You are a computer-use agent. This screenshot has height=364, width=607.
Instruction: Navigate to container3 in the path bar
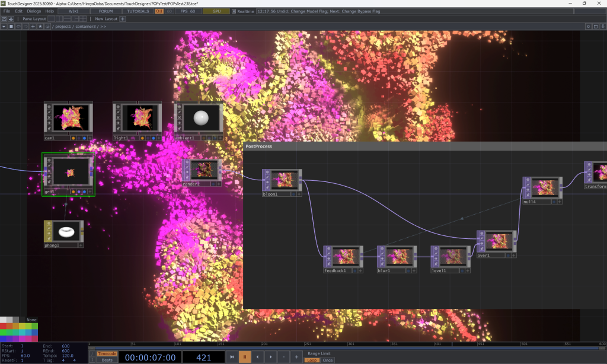pos(85,26)
